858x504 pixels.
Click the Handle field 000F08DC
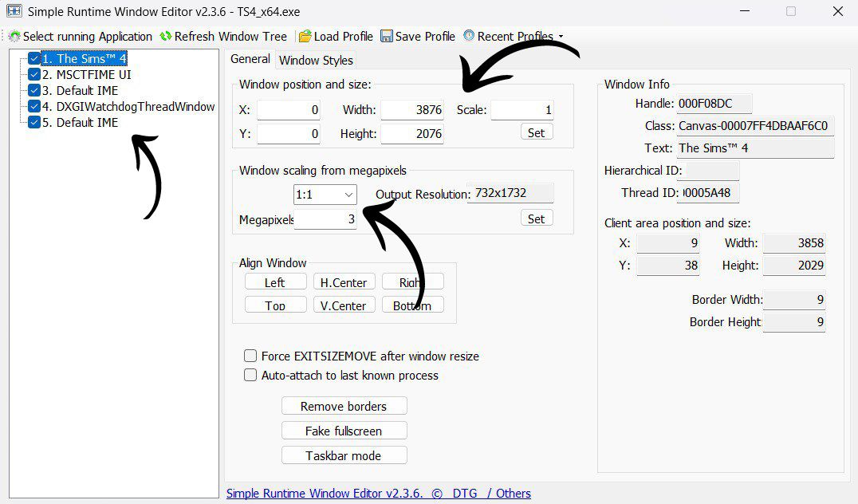coord(714,104)
